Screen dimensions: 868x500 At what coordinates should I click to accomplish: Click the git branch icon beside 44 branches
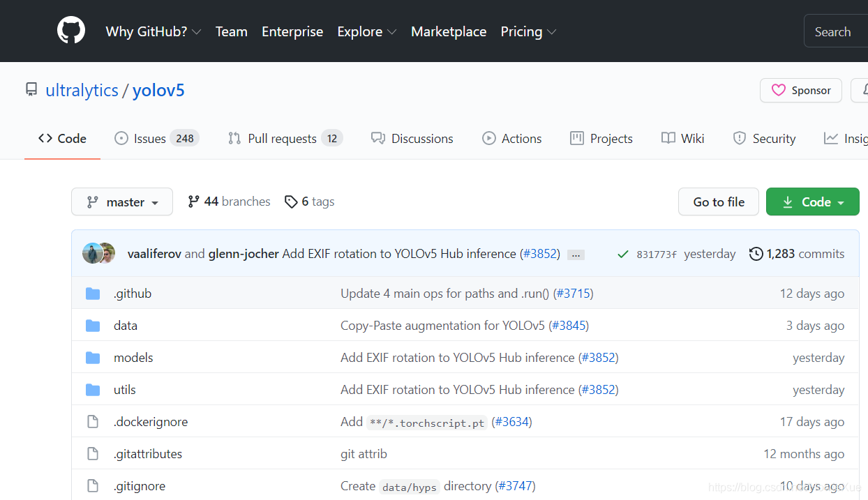tap(194, 202)
